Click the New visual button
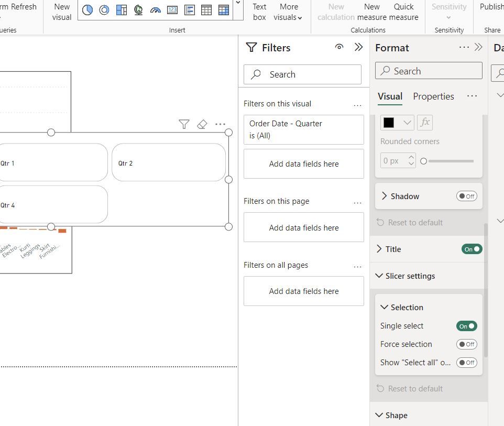 [x=62, y=12]
